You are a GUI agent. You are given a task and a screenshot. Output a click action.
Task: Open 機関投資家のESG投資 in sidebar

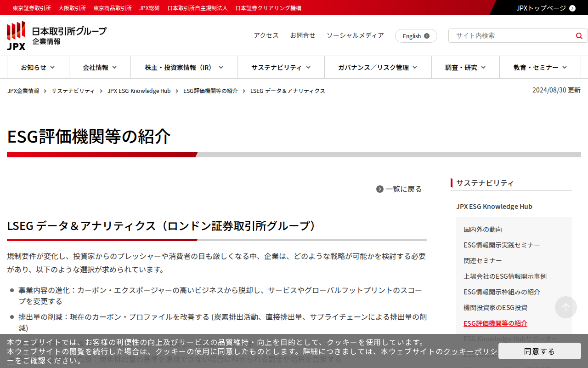point(495,307)
